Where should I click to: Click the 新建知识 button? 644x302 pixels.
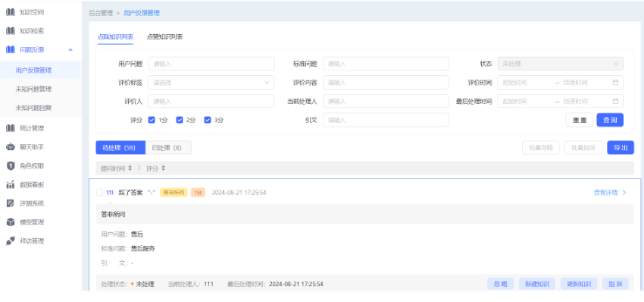(x=537, y=284)
